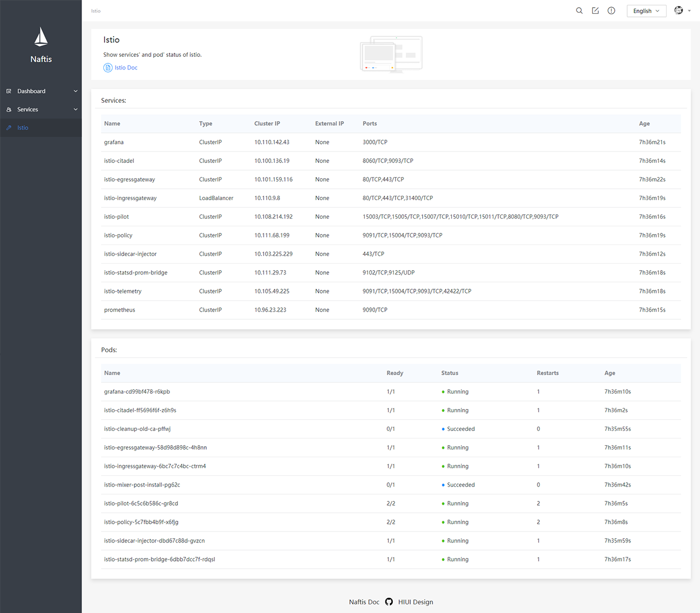Click the prometheus service name link
This screenshot has width=700, height=613.
tap(119, 310)
